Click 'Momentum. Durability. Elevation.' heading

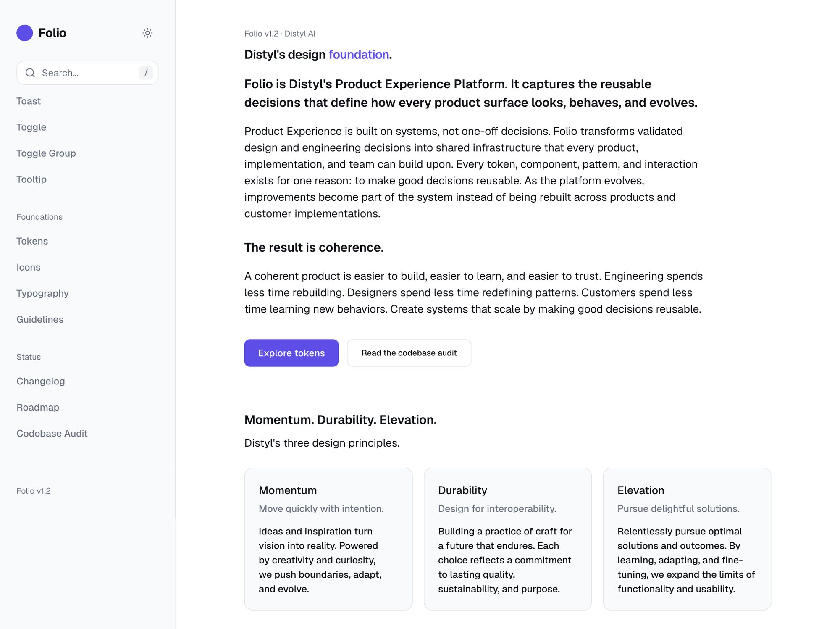341,420
